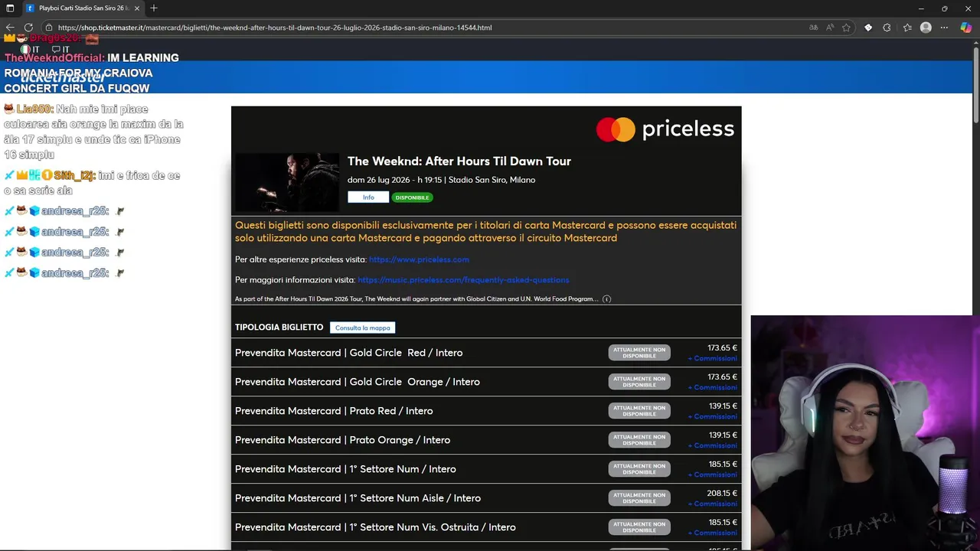This screenshot has height=551, width=980.
Task: Select 'Prevendita Mastercard | Prato Orange / Intero' text
Action: (x=342, y=440)
